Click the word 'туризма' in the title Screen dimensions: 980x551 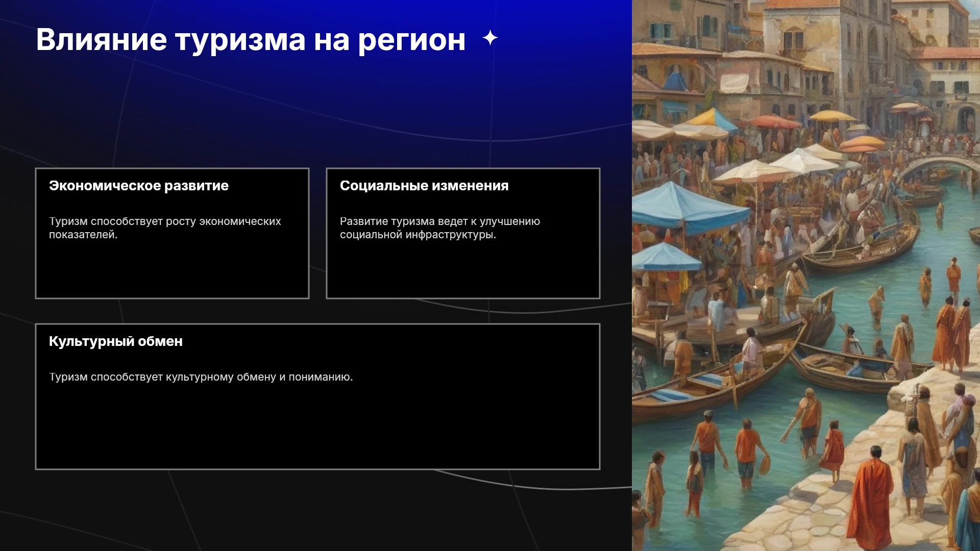240,40
